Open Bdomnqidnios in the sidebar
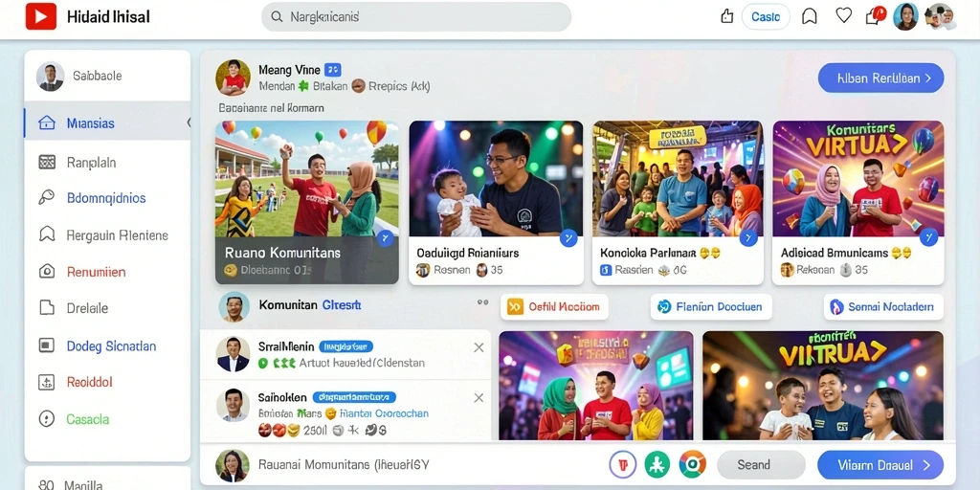The height and width of the screenshot is (490, 980). coord(107,198)
